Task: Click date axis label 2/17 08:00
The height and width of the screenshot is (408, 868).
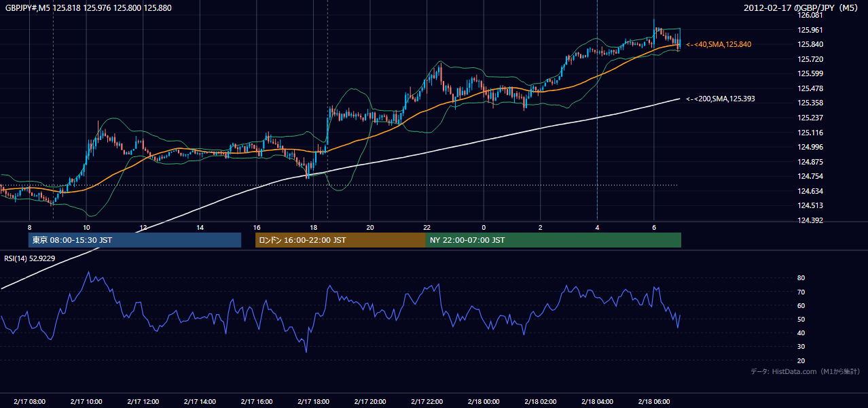Action: coord(29,402)
